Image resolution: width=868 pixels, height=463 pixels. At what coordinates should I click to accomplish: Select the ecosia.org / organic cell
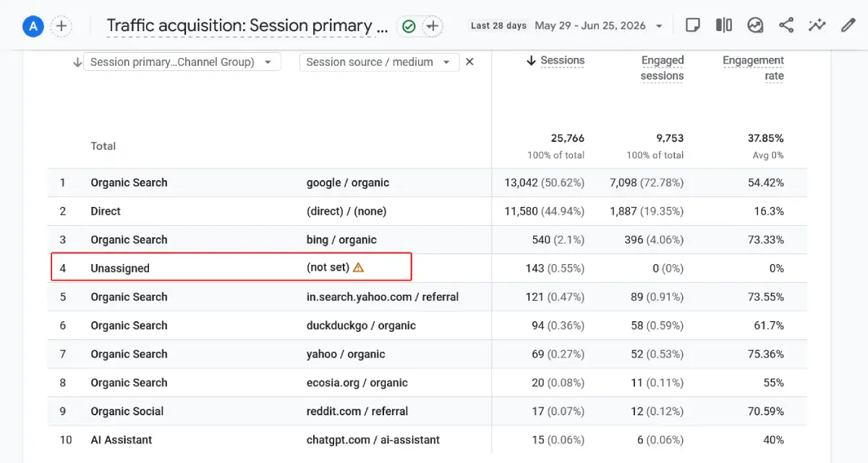pos(357,383)
